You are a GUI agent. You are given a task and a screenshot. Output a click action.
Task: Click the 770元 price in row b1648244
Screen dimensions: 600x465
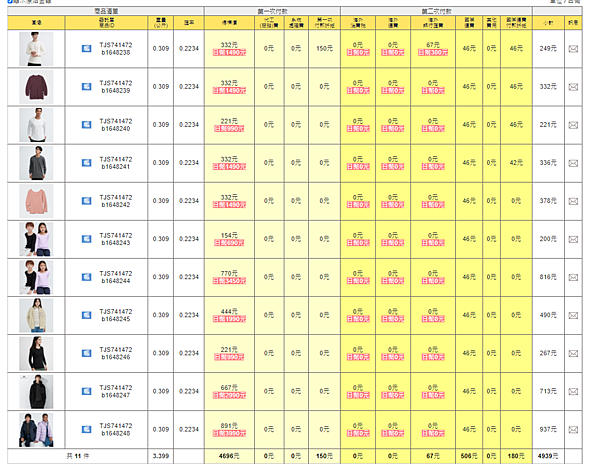[x=229, y=273]
